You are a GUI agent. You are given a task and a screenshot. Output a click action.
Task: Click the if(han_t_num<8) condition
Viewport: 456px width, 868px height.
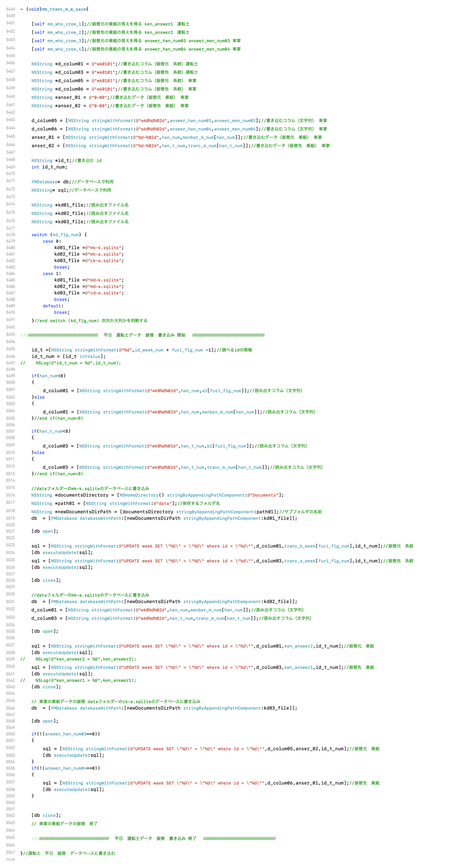point(51,431)
